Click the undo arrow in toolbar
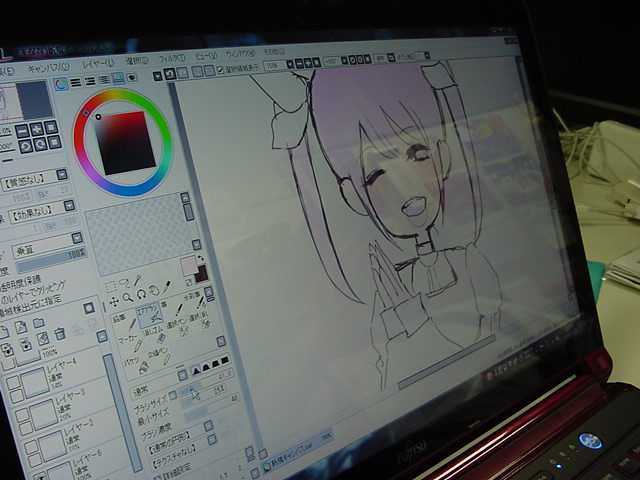This screenshot has height=480, width=640. (x=170, y=74)
